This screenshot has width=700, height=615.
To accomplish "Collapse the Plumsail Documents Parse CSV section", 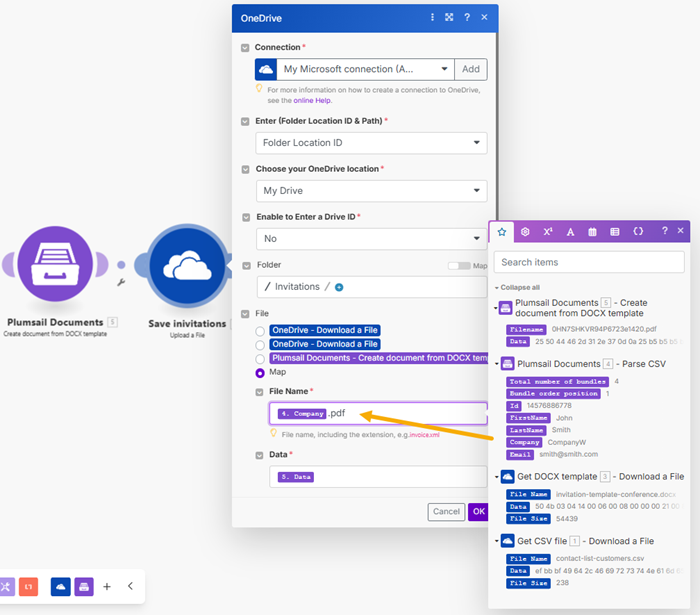I will pyautogui.click(x=496, y=364).
